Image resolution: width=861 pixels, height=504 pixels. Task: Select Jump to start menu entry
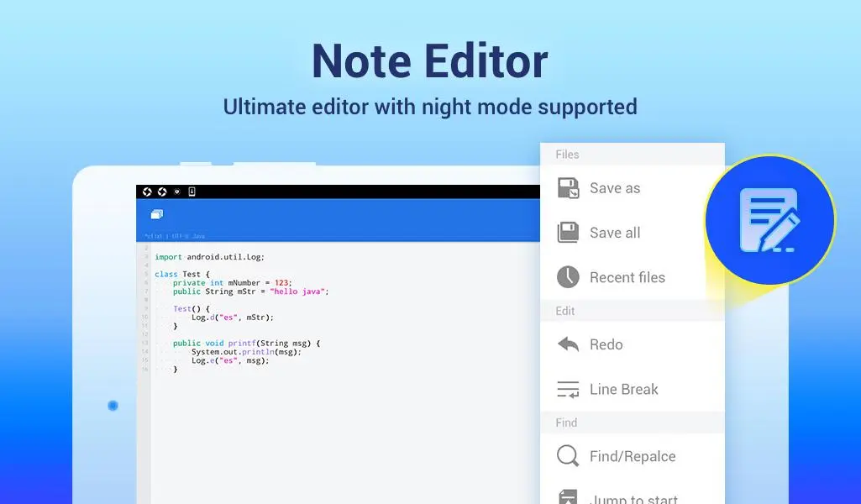pos(633,499)
